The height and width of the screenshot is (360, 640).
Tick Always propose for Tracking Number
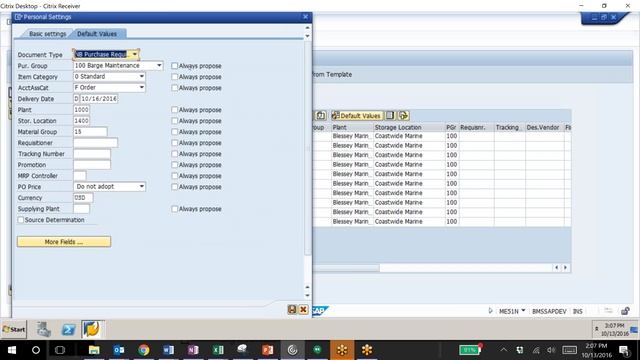(x=175, y=154)
